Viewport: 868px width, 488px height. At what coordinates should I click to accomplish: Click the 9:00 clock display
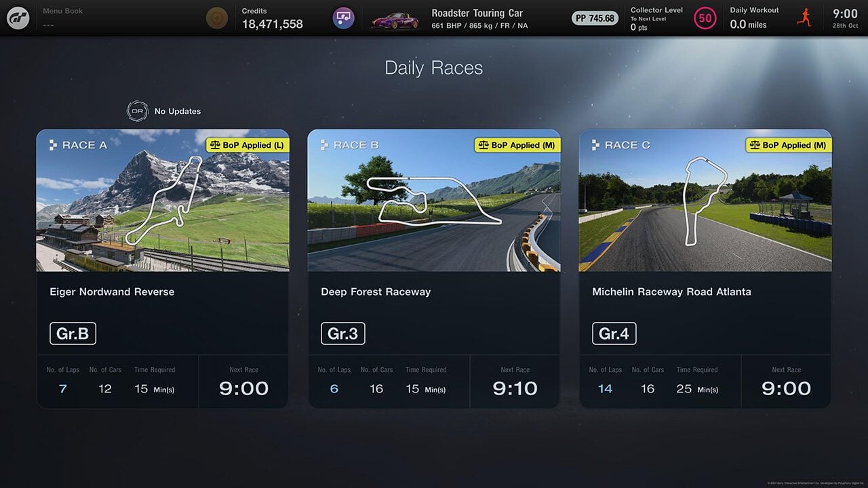tap(845, 14)
